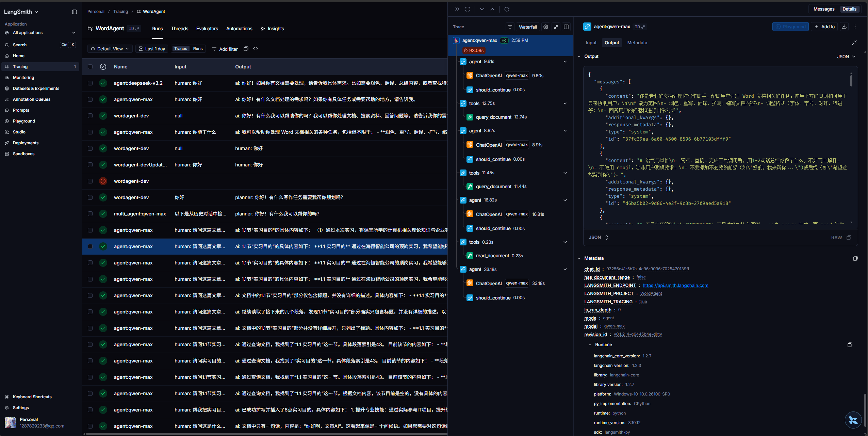Screen dimensions: 868x436
Task: Switch to the Evaluators tab
Action: [x=207, y=29]
